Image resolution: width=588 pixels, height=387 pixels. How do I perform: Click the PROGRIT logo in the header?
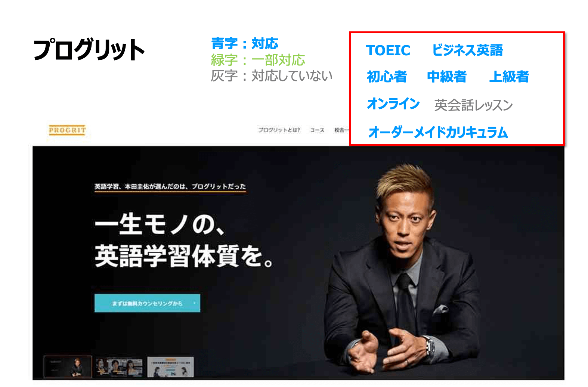tap(67, 130)
